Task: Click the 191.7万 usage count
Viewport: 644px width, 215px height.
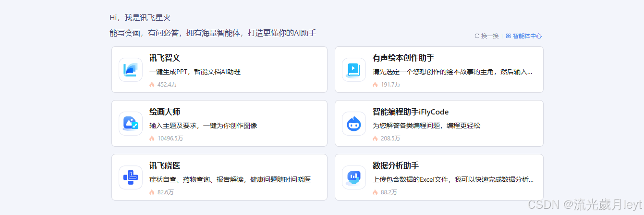Action: pos(390,85)
